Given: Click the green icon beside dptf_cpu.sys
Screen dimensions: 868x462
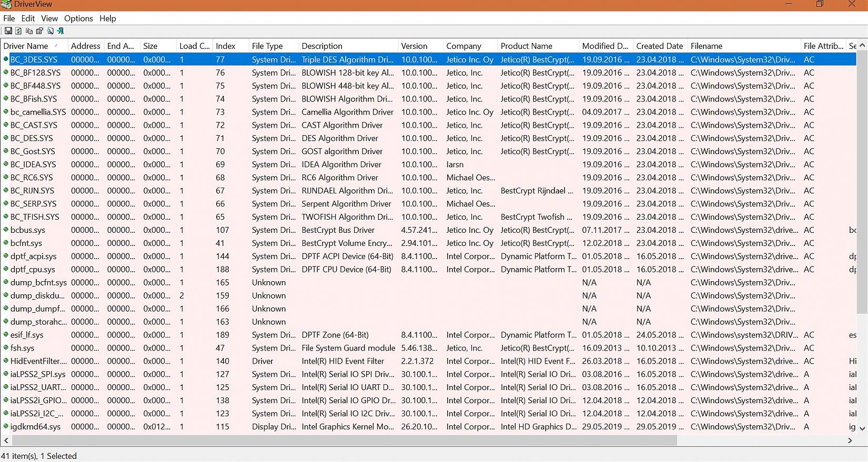Looking at the screenshot, I should pos(6,269).
